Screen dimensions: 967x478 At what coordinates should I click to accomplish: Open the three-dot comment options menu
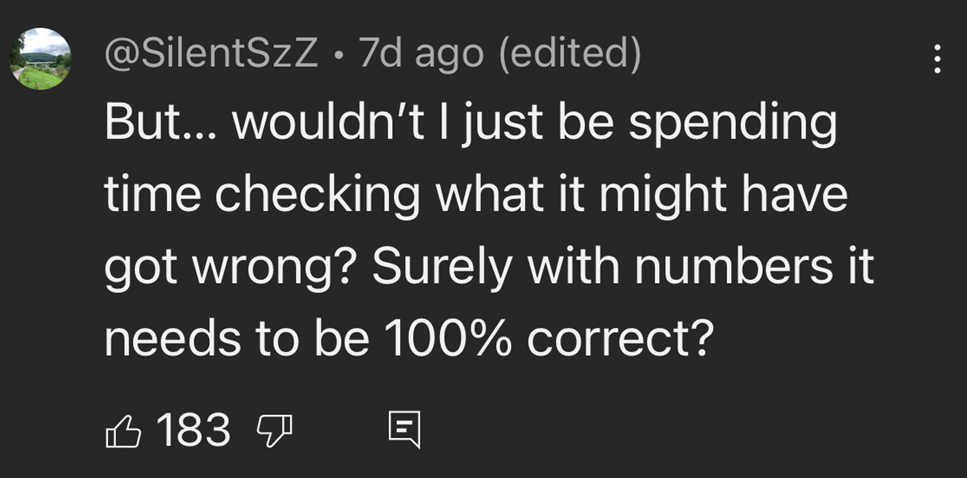coord(937,56)
